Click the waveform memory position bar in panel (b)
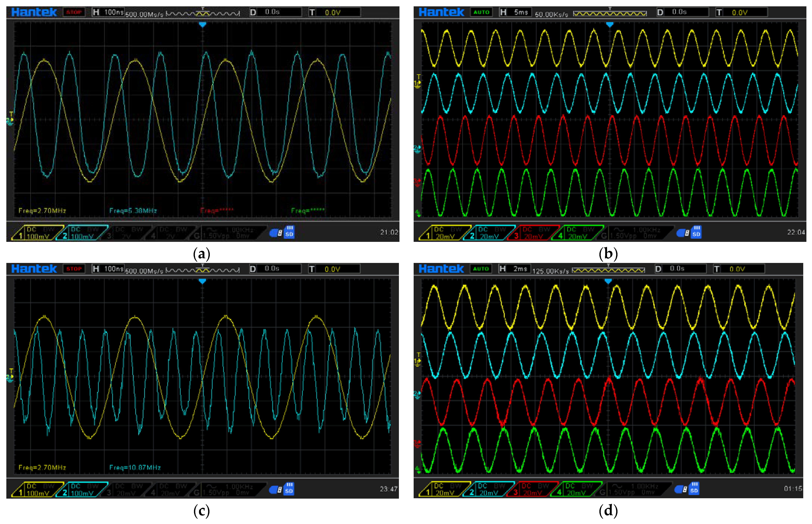 click(610, 14)
